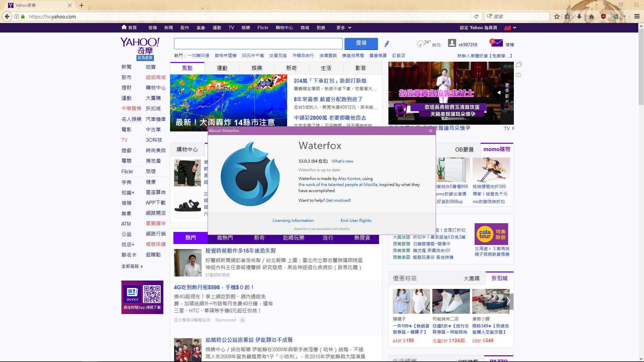This screenshot has width=644, height=362.
Task: Click the reload page icon
Action: click(476, 16)
